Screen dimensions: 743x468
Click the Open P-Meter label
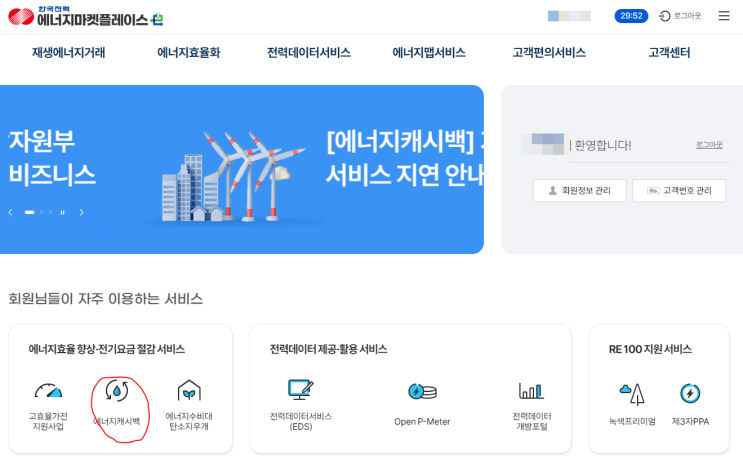pos(422,422)
